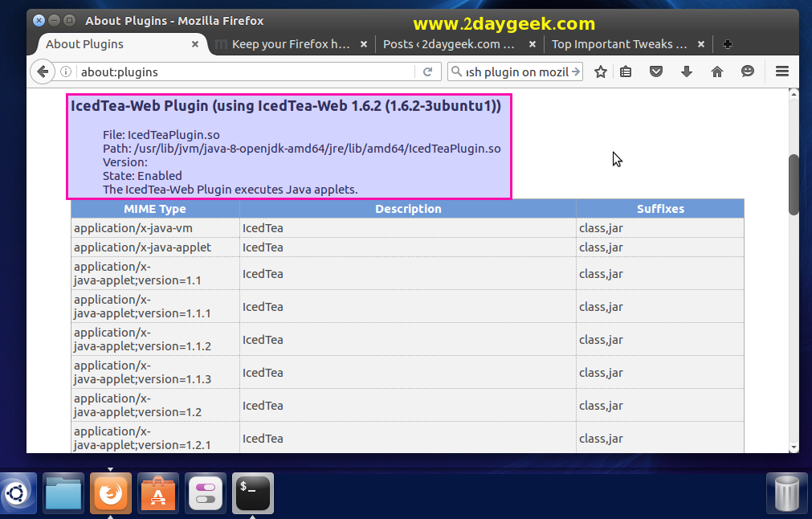This screenshot has height=519, width=812.
Task: Open a new tab with plus button
Action: pos(727,44)
